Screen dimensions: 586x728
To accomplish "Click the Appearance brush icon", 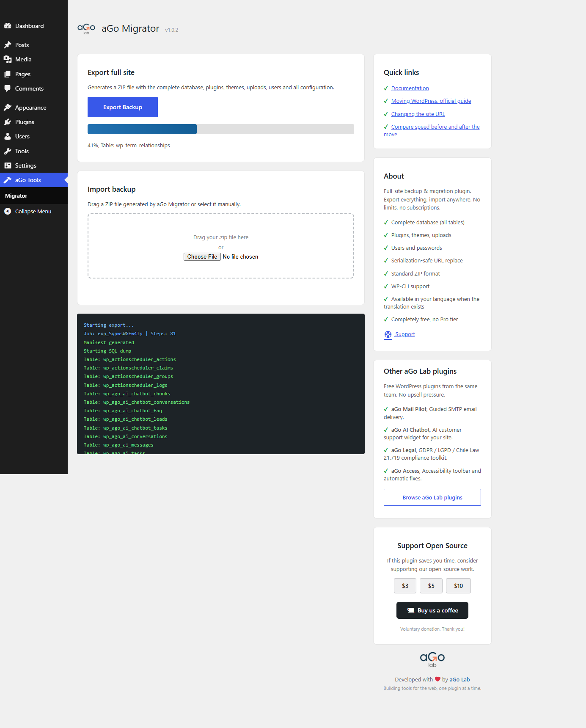I will (8, 108).
